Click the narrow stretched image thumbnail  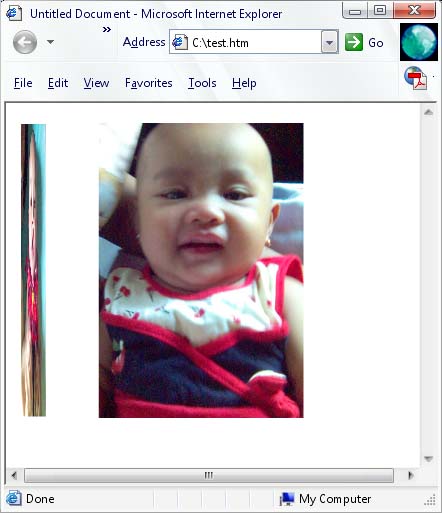34,270
